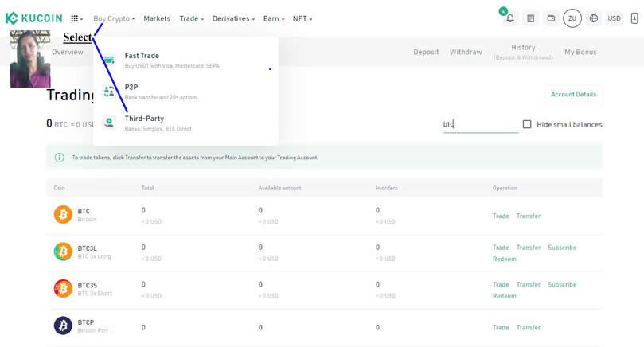Click the Total column header
Image resolution: width=644 pixels, height=347 pixels.
(147, 188)
